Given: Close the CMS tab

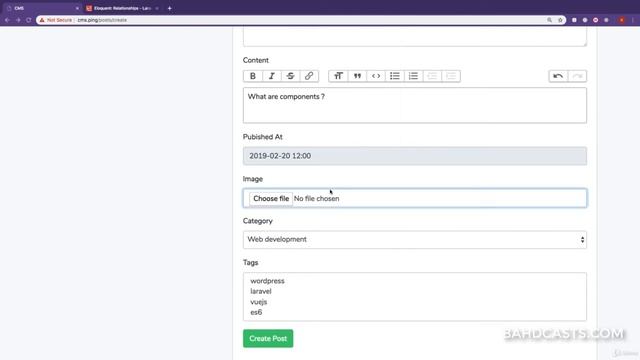Looking at the screenshot, I should tap(77, 8).
